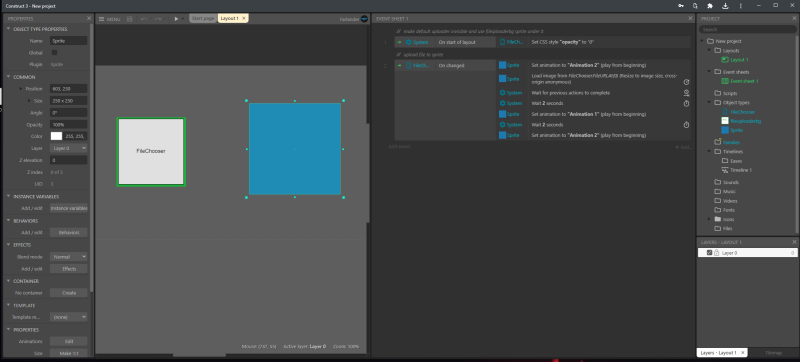
Task: Close the Layout 1 tab
Action: [244, 18]
